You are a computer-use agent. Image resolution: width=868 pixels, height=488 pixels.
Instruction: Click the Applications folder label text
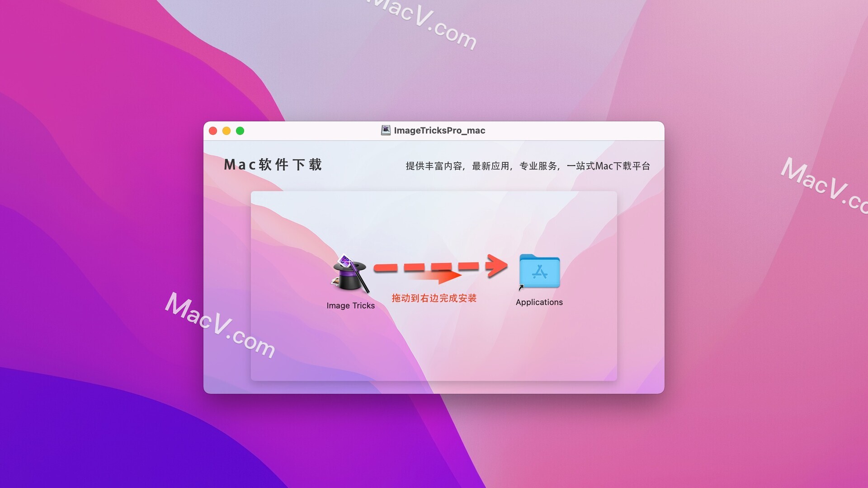point(539,303)
